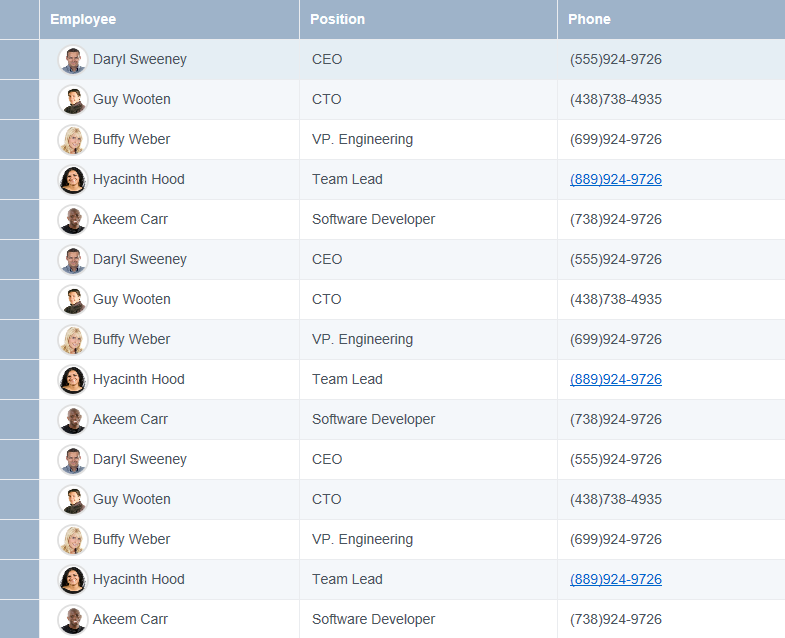Sort by the Phone column header

click(x=671, y=19)
